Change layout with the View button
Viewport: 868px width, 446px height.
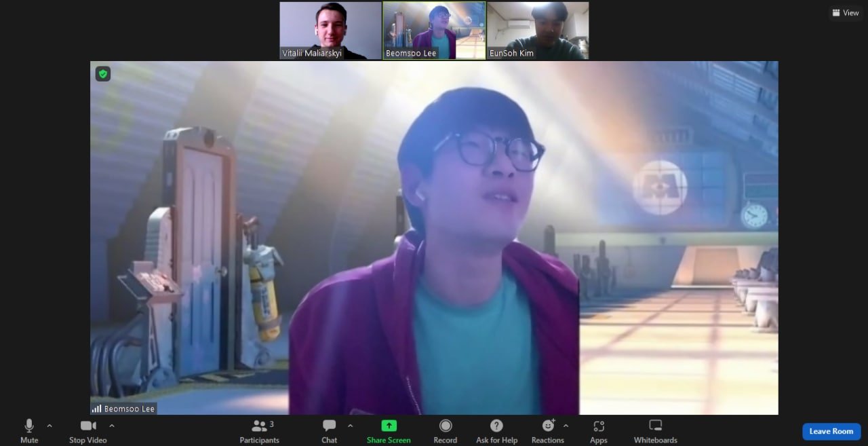click(846, 13)
